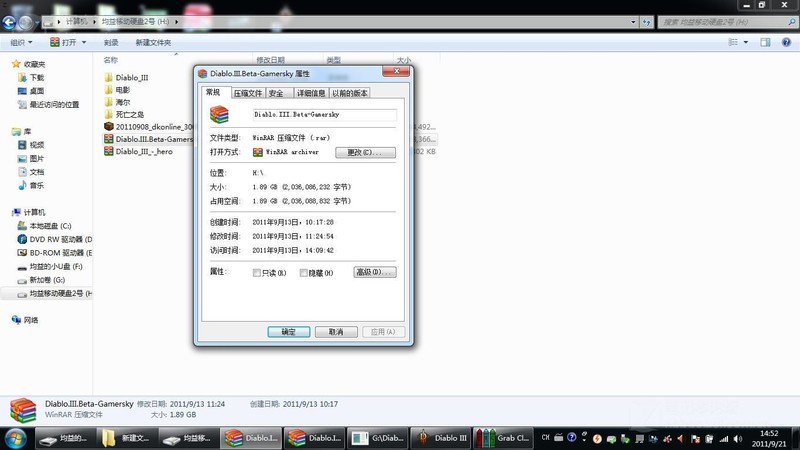Click the Windows Start button
This screenshot has width=800, height=450.
click(15, 438)
